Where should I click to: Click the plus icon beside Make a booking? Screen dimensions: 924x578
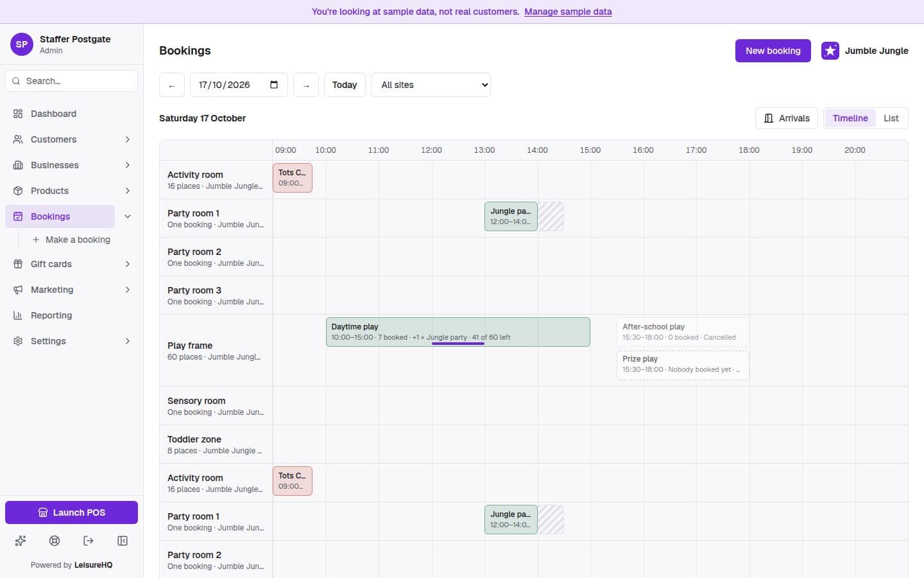pyautogui.click(x=36, y=240)
